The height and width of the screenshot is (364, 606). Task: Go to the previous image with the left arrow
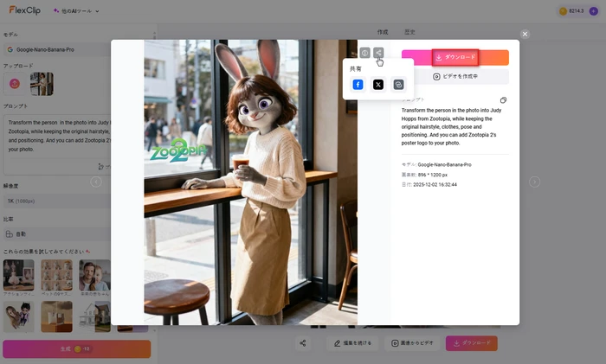click(x=96, y=182)
